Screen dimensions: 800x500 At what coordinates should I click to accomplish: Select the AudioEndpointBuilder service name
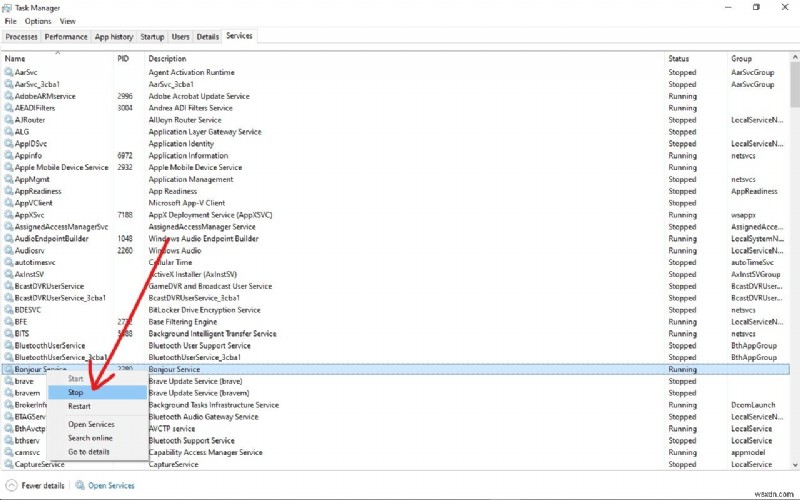point(52,238)
